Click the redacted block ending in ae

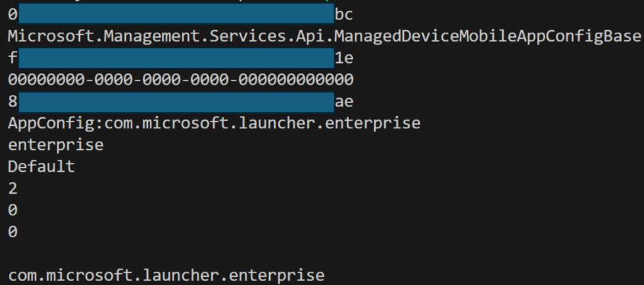click(177, 102)
